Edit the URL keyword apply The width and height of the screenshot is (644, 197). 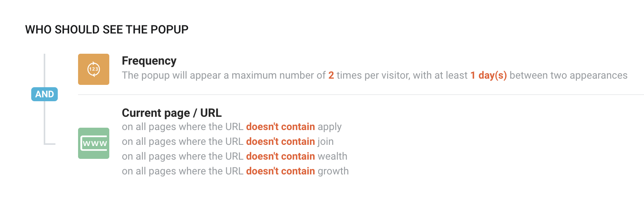point(330,127)
